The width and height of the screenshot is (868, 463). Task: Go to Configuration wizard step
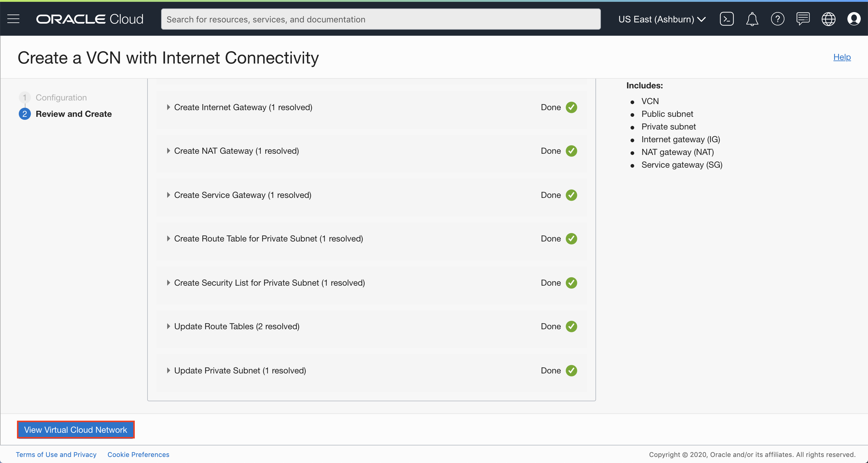pyautogui.click(x=61, y=97)
